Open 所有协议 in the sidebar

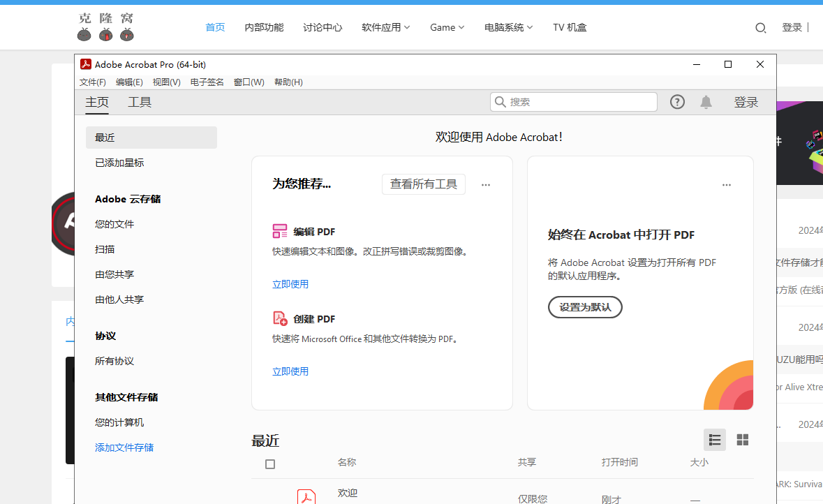pyautogui.click(x=114, y=361)
